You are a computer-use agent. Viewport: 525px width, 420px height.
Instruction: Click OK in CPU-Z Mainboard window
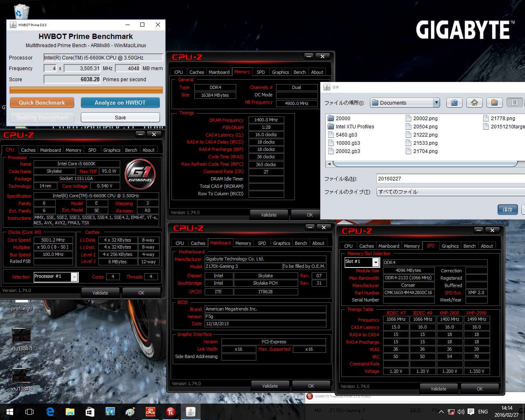point(311,386)
